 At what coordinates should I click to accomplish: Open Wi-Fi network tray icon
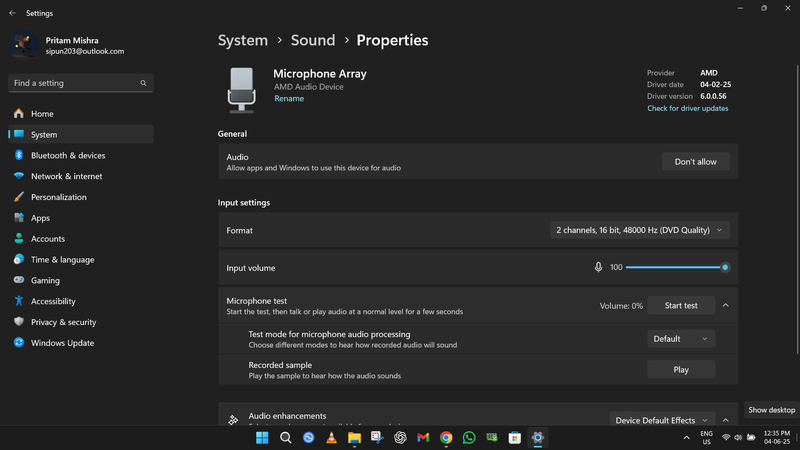coord(726,438)
